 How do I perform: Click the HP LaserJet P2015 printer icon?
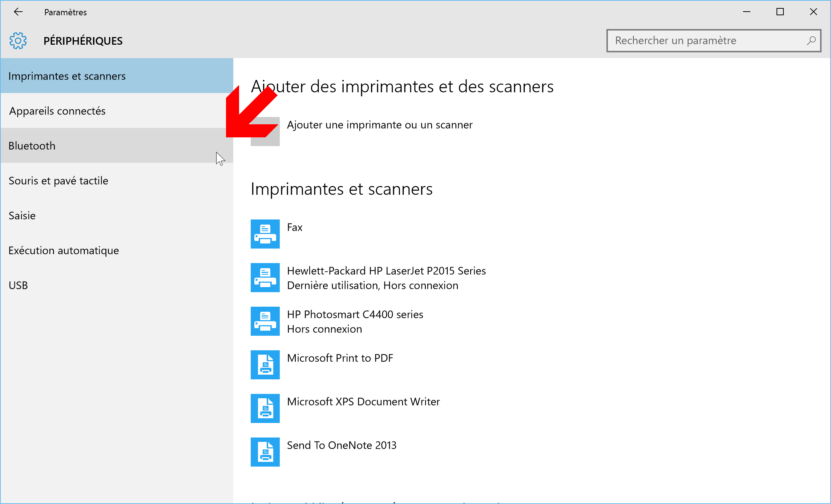265,277
